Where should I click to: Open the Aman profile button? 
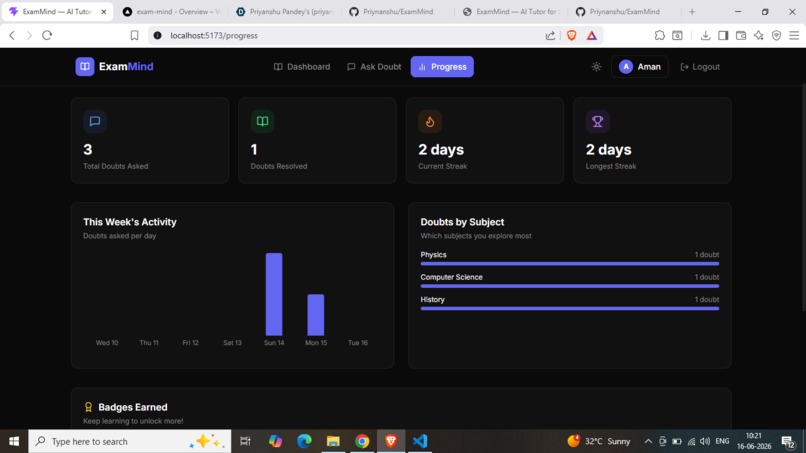pyautogui.click(x=639, y=67)
